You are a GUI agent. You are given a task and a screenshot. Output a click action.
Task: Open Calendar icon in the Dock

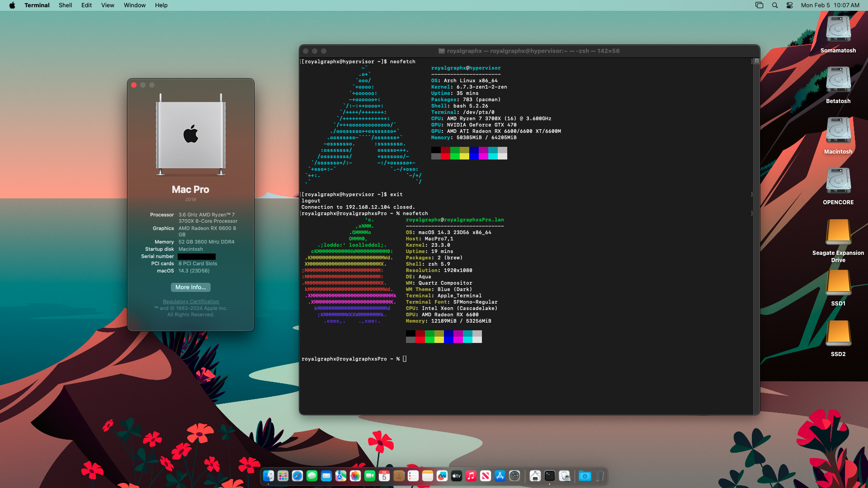(384, 476)
